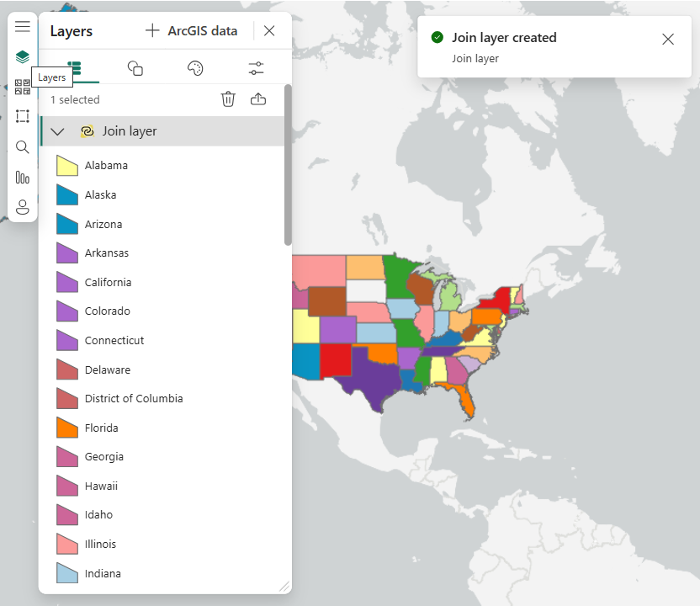This screenshot has height=606, width=700.
Task: Open the hamburger menu
Action: 23,27
